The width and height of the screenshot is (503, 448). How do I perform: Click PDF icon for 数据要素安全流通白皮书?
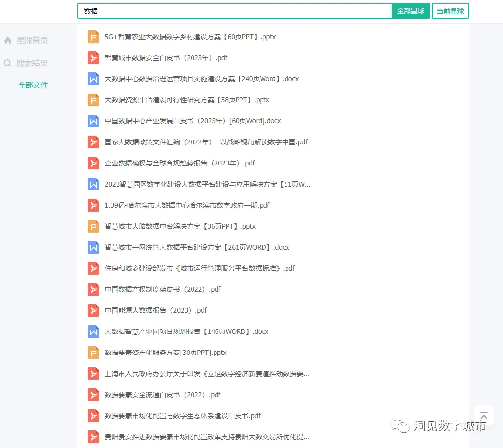94,395
